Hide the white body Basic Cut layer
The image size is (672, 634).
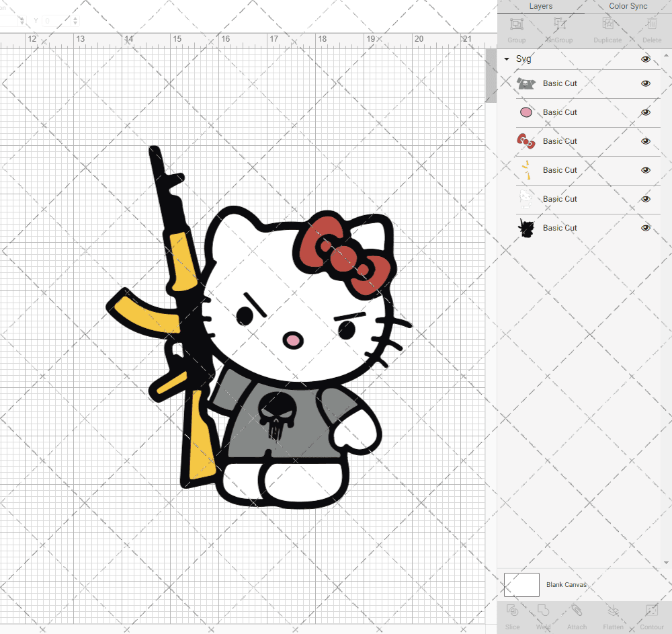point(645,199)
